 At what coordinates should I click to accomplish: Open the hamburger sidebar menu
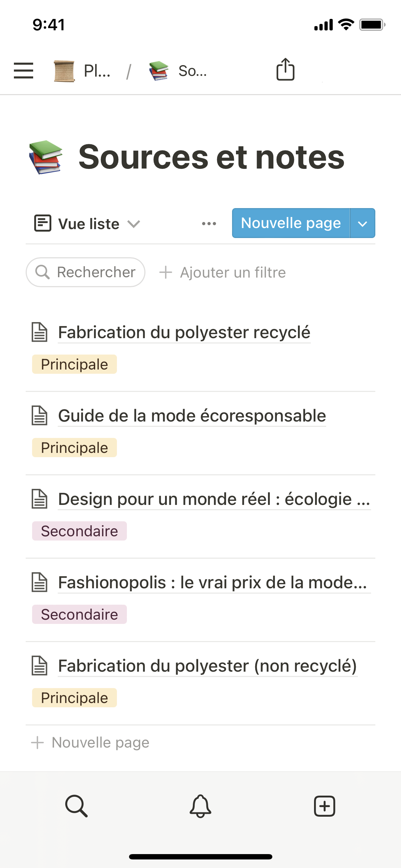(x=24, y=70)
